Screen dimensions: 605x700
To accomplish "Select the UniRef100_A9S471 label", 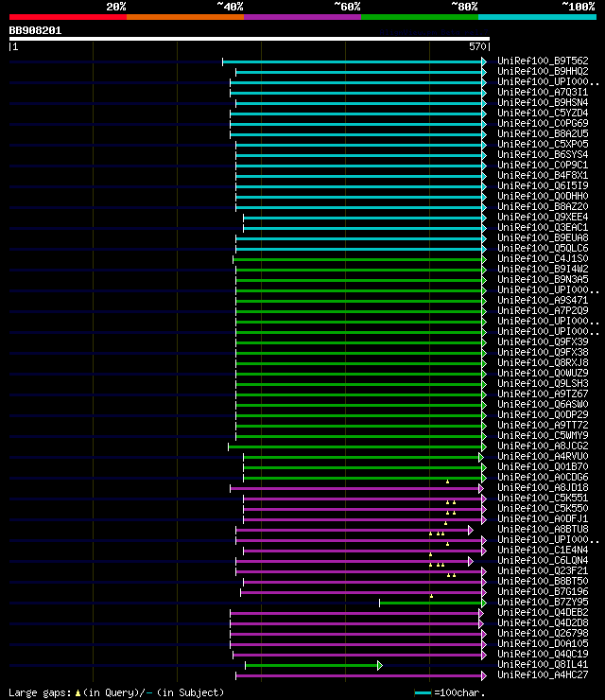I will (543, 300).
